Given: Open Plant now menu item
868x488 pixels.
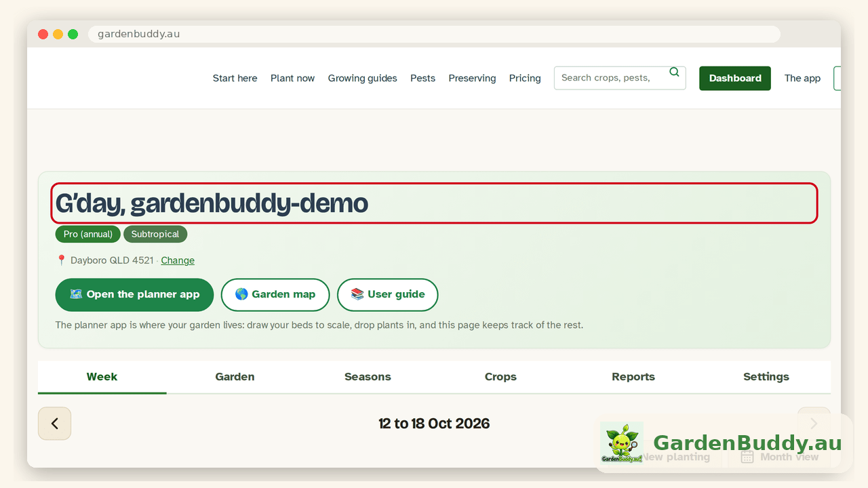Looking at the screenshot, I should 292,78.
